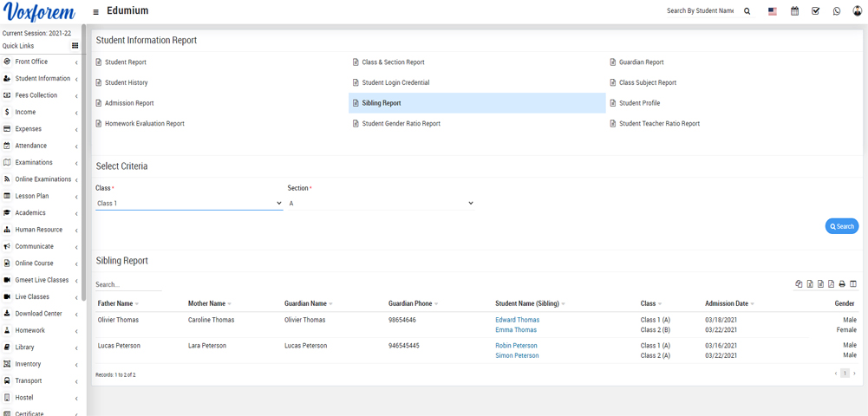
Task: Open the calendar icon in top bar
Action: click(794, 11)
